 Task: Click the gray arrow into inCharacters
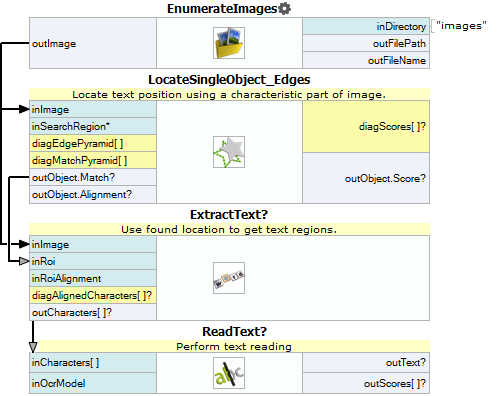pos(33,347)
